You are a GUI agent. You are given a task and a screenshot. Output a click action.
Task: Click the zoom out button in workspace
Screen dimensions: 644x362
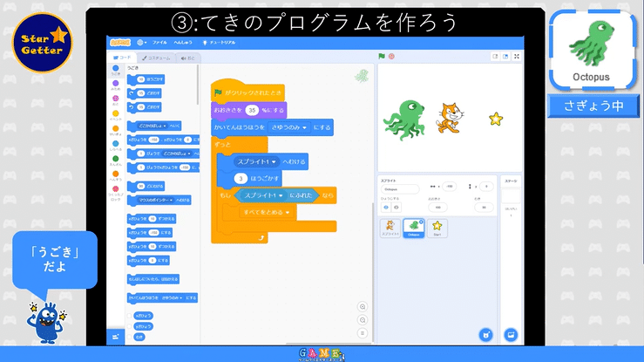[x=363, y=320]
